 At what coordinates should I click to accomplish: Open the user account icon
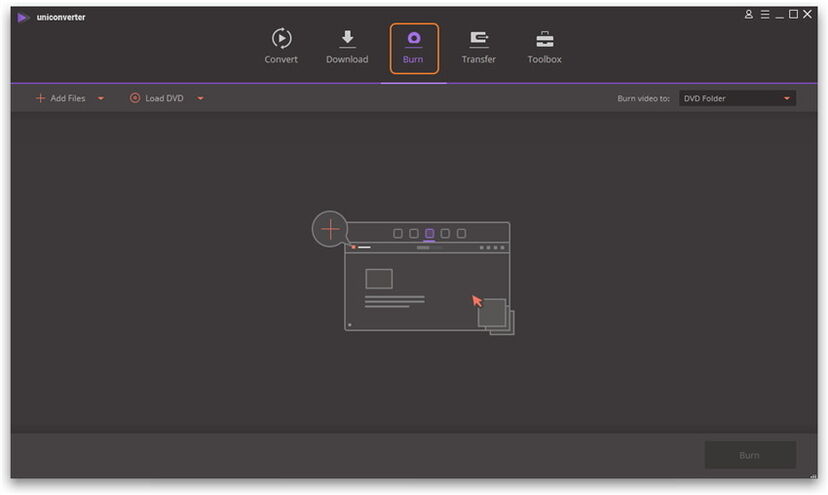[748, 14]
